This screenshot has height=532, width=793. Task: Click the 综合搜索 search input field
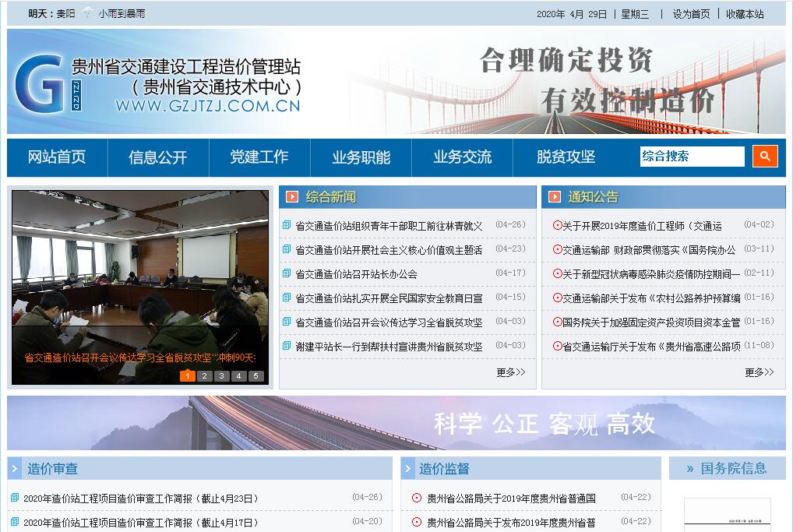coord(693,157)
